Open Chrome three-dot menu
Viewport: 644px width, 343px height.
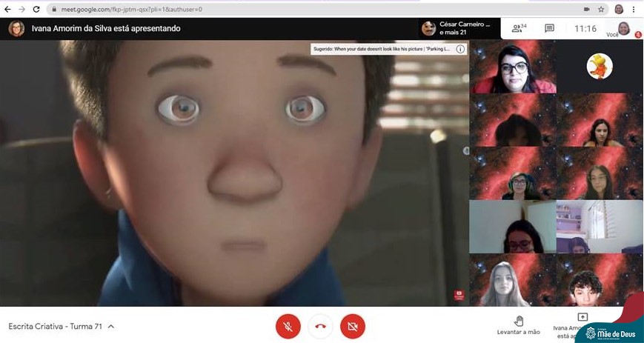point(634,9)
